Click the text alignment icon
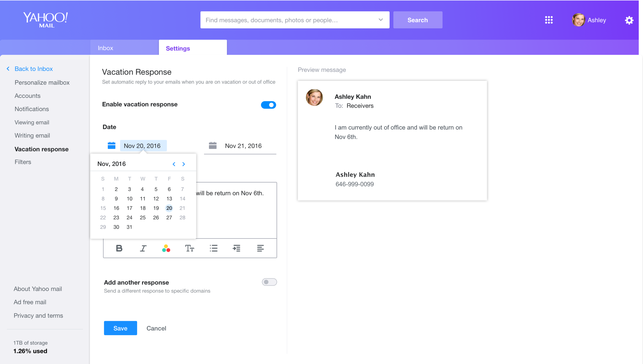 260,248
